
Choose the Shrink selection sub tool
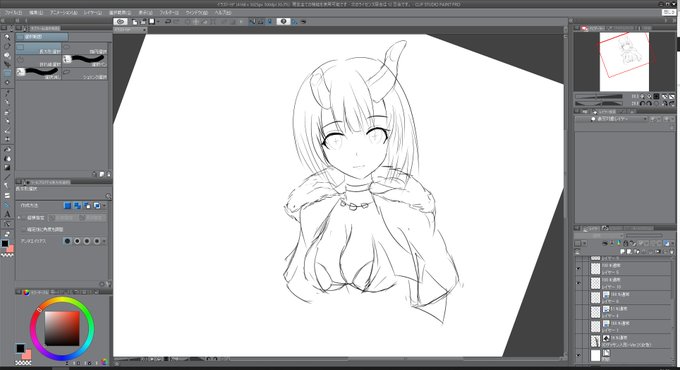[85, 73]
